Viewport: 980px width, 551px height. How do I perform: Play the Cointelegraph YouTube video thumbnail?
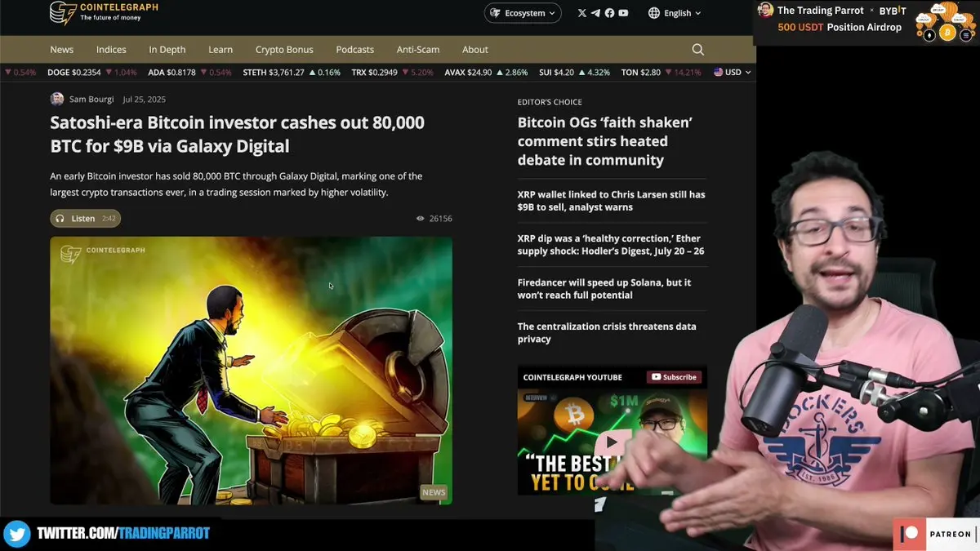(x=612, y=442)
